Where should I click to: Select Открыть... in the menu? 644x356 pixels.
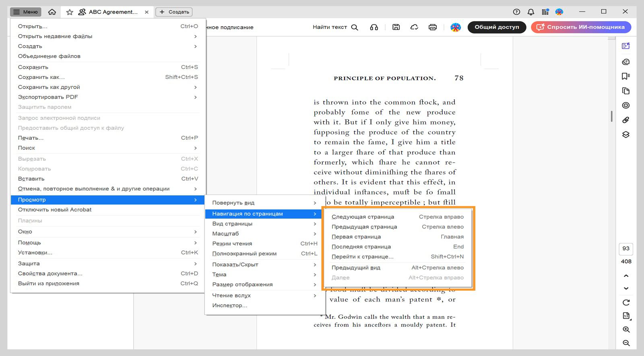pyautogui.click(x=108, y=26)
